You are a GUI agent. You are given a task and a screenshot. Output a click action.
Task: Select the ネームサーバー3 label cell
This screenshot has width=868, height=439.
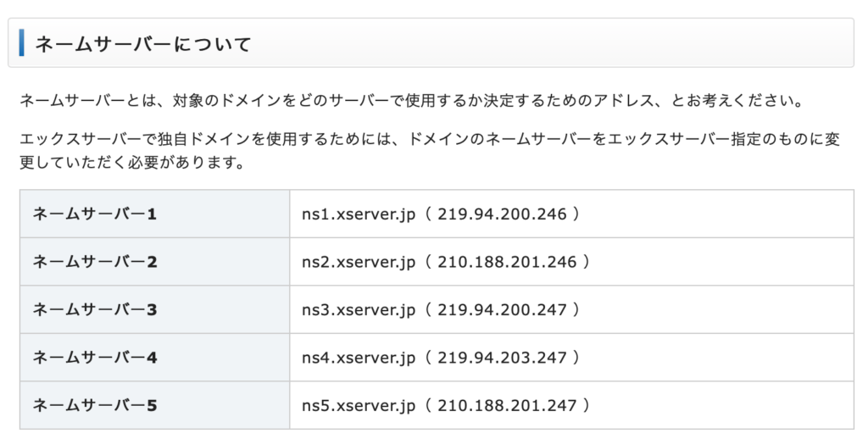tap(154, 309)
